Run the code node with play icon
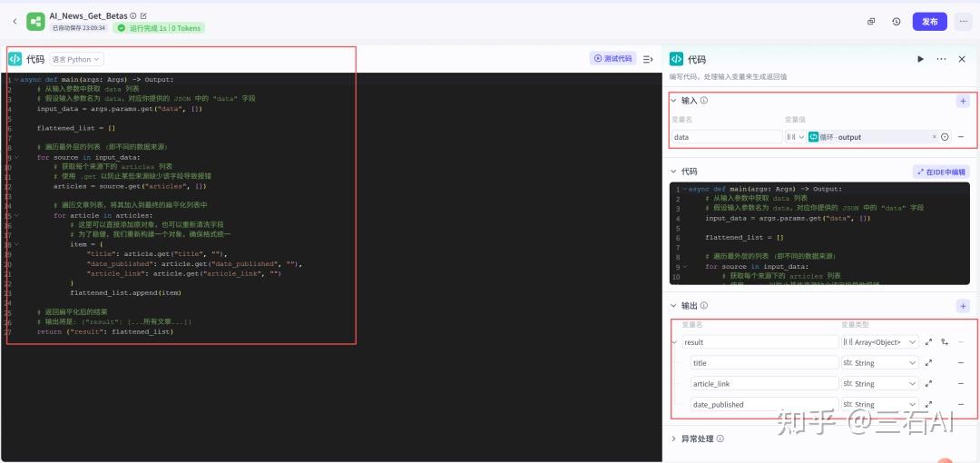This screenshot has height=463, width=980. coord(920,59)
